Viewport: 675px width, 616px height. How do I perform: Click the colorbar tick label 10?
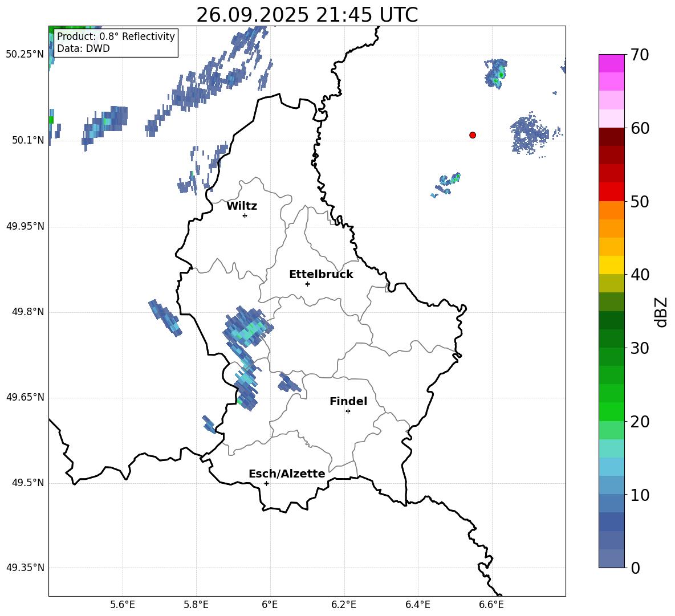pos(640,495)
